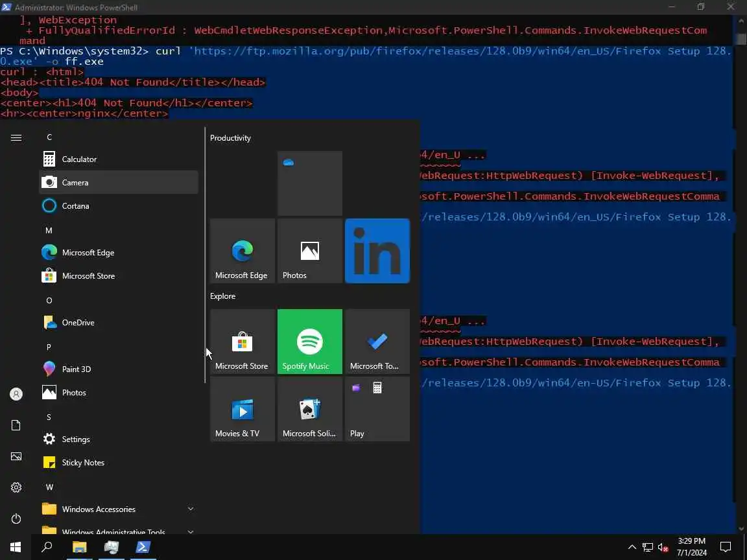
Task: Open the Spotify Music tile
Action: coord(310,342)
